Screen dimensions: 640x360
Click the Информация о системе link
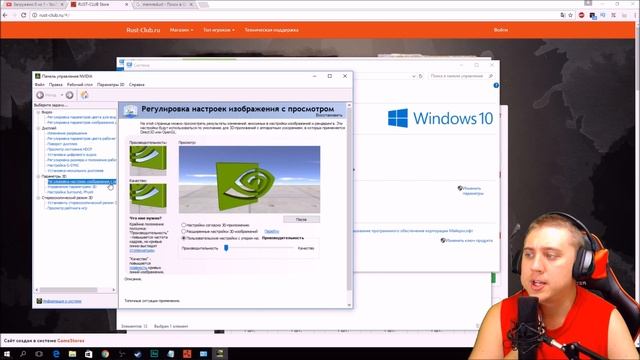[x=62, y=301]
